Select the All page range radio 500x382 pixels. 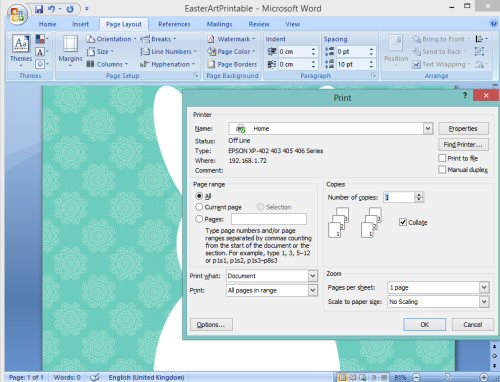199,196
